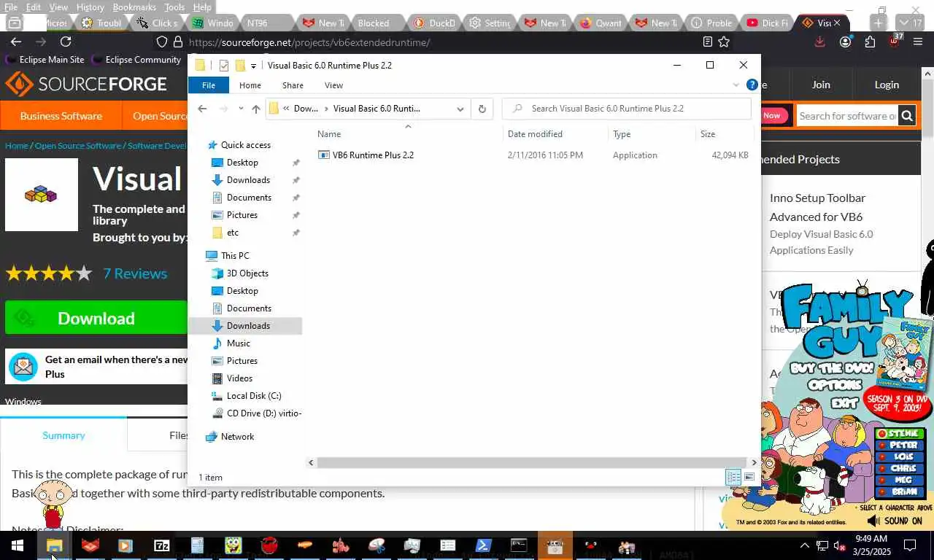Click the SourceForge search magnifier button
This screenshot has height=560, width=934.
pyautogui.click(x=906, y=115)
